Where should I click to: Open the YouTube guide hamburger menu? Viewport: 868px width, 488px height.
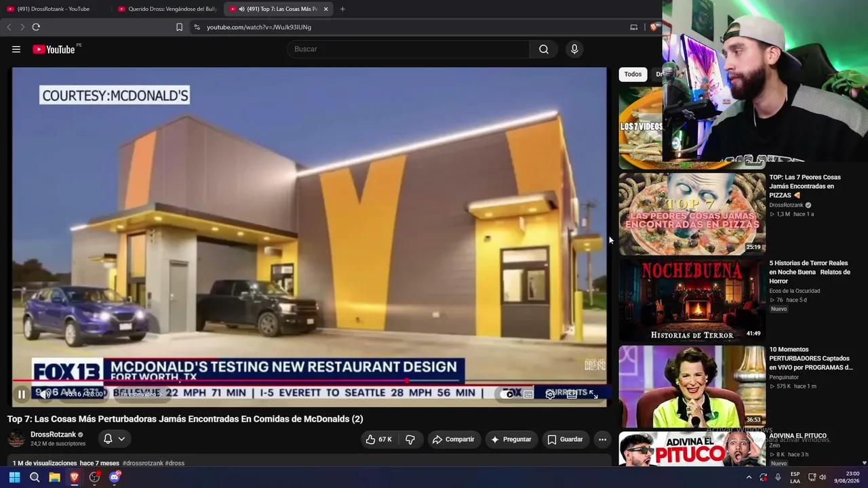[x=16, y=49]
